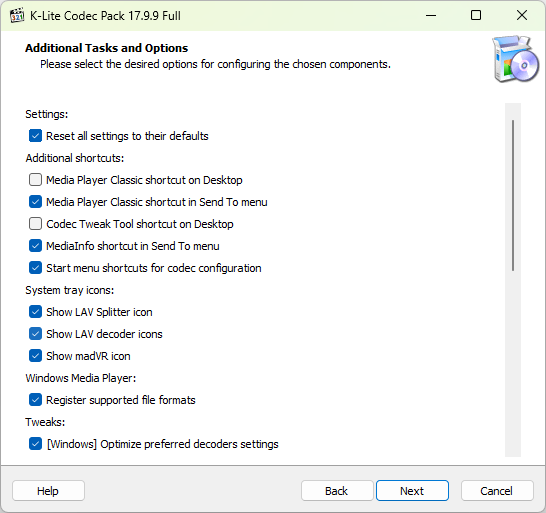Click the K-Lite 321 title bar icon
Image resolution: width=546 pixels, height=513 pixels.
tap(17, 16)
